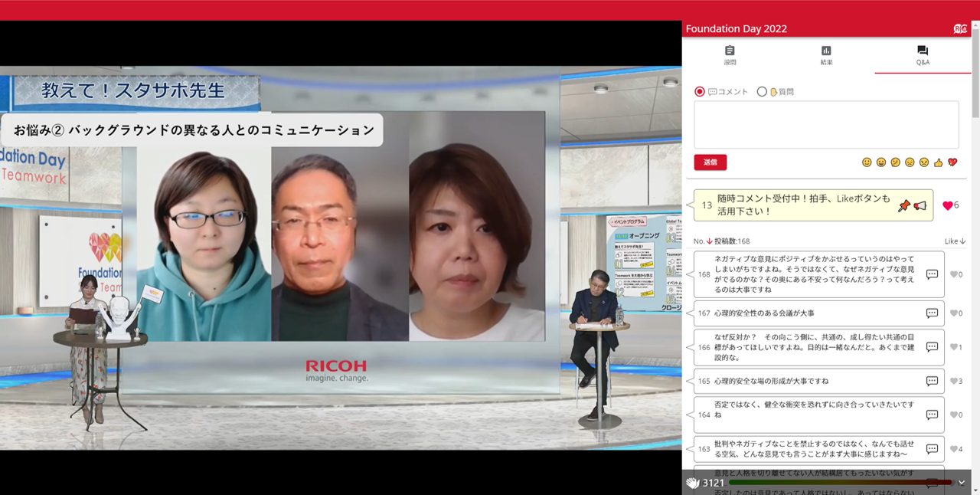Click the pinned announcement text 随時コメント受付中
980x495 pixels.
click(804, 204)
